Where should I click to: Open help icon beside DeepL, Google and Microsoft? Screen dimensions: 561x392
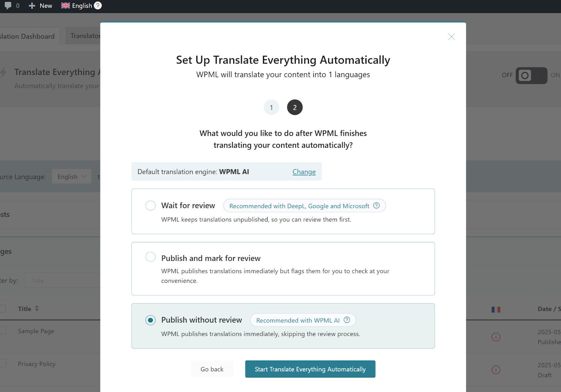377,205
